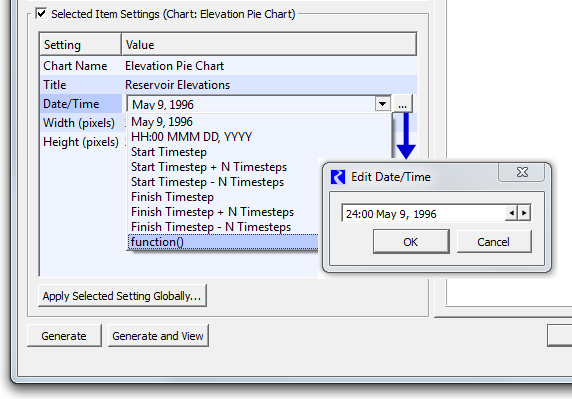
Task: Select the Height (pixels) row
Action: 81,142
